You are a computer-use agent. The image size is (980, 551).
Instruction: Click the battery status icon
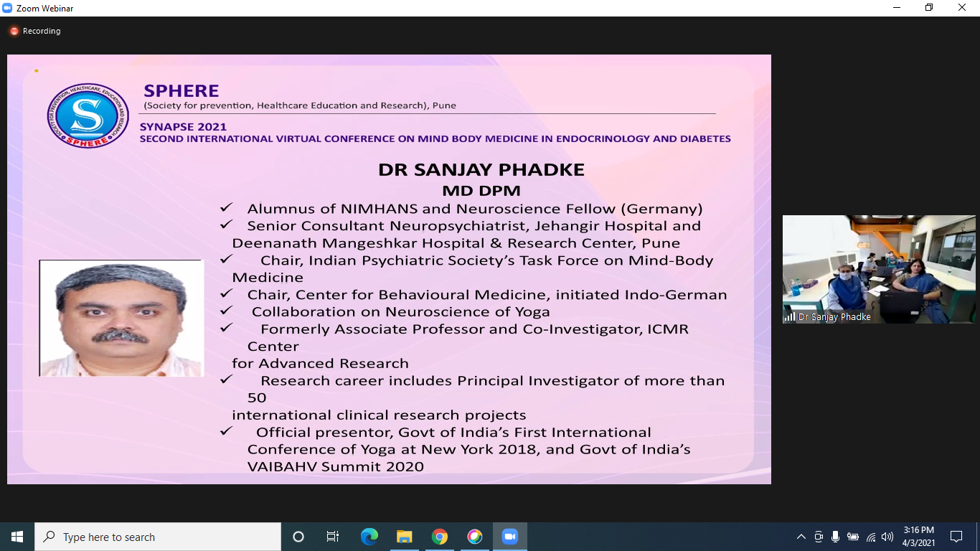853,537
